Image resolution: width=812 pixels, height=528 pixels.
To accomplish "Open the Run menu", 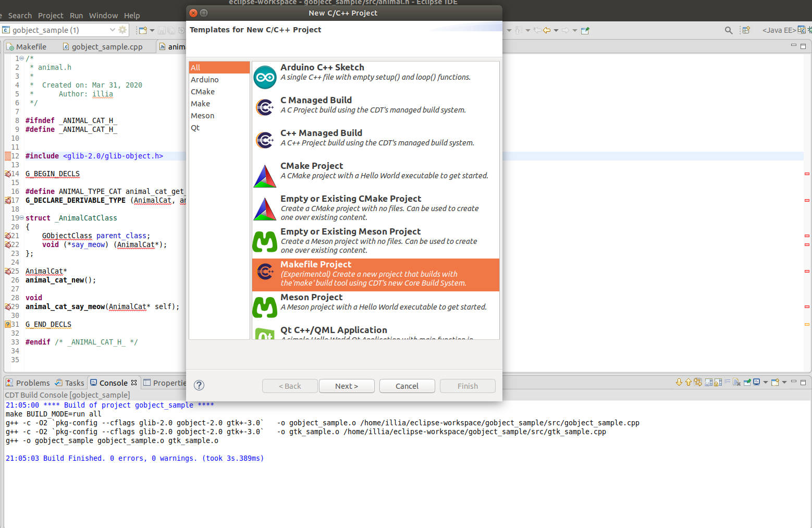I will 76,16.
